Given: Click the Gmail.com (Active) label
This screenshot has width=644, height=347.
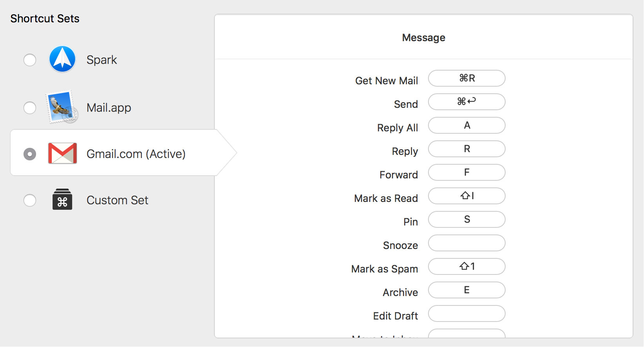Looking at the screenshot, I should coord(136,154).
